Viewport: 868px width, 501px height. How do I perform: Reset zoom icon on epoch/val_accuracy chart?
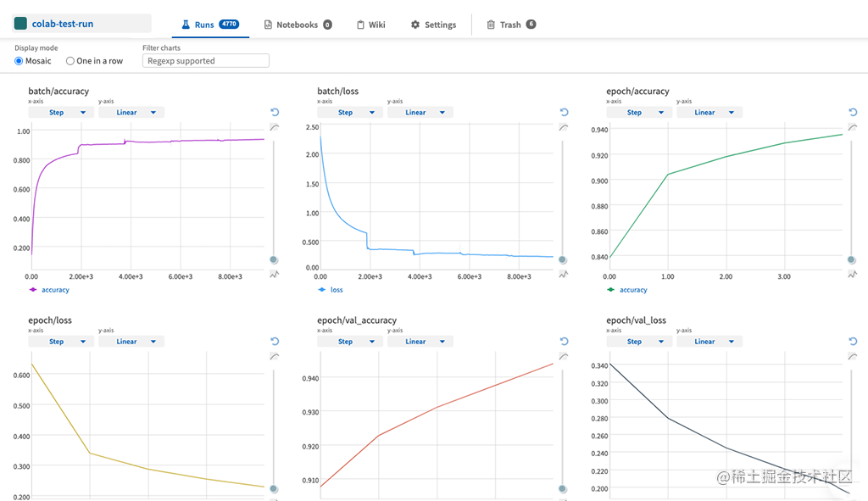(x=564, y=342)
